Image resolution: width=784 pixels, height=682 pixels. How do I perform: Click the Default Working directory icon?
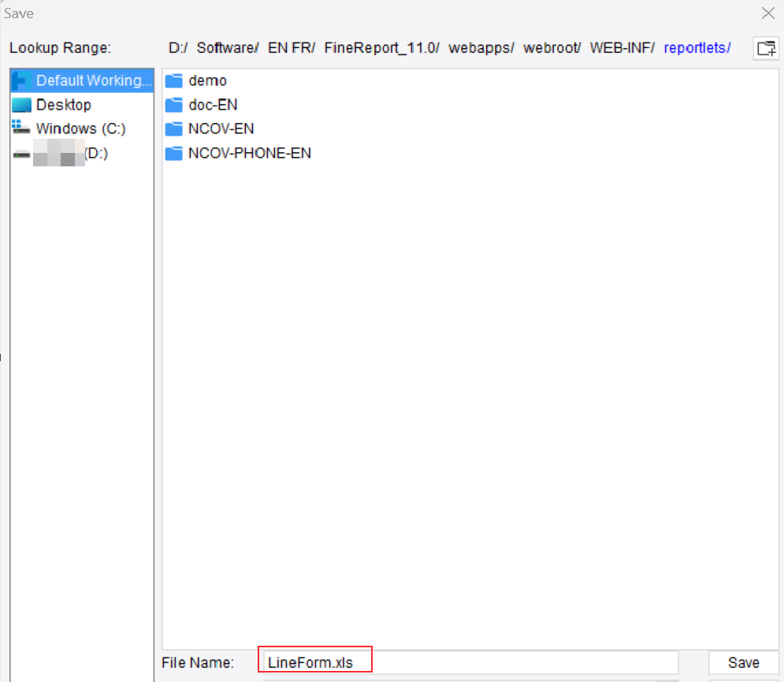click(21, 80)
